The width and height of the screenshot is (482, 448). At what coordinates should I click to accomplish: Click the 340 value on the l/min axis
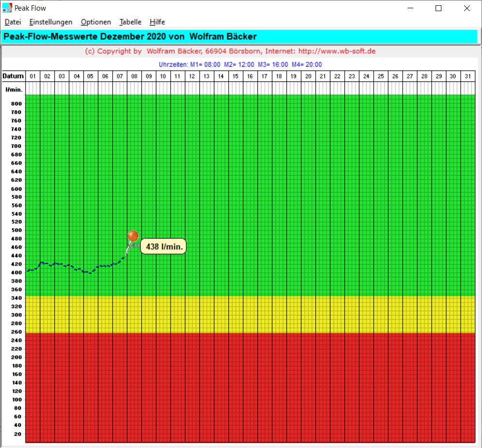click(x=16, y=298)
